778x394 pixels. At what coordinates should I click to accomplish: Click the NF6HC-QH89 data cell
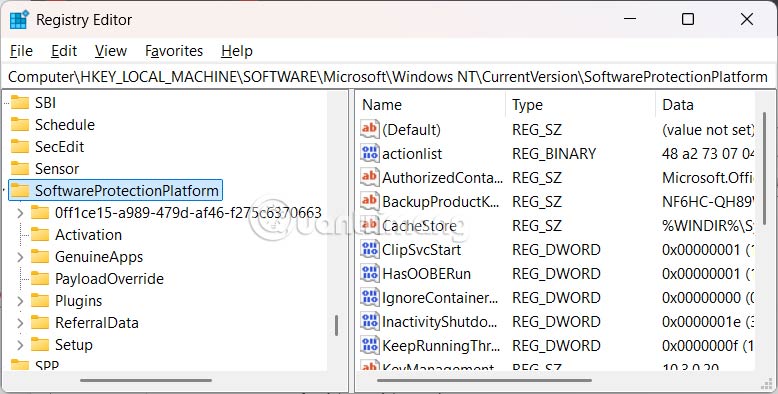point(708,201)
